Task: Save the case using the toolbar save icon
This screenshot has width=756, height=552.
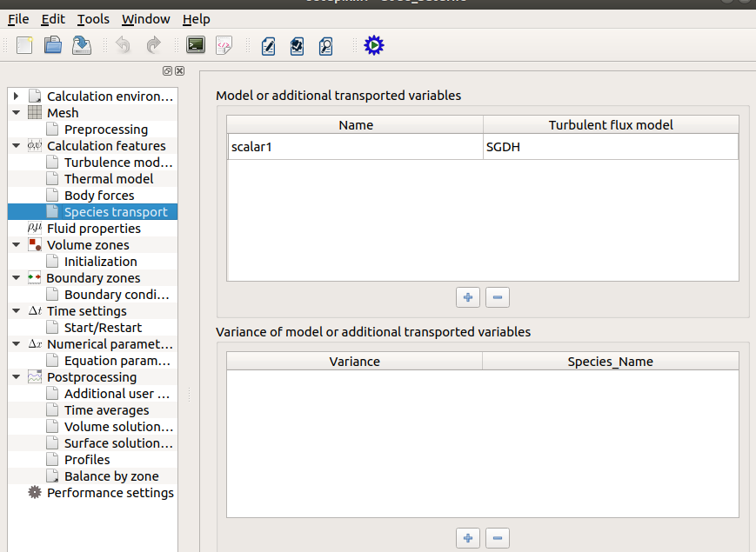Action: pos(82,45)
